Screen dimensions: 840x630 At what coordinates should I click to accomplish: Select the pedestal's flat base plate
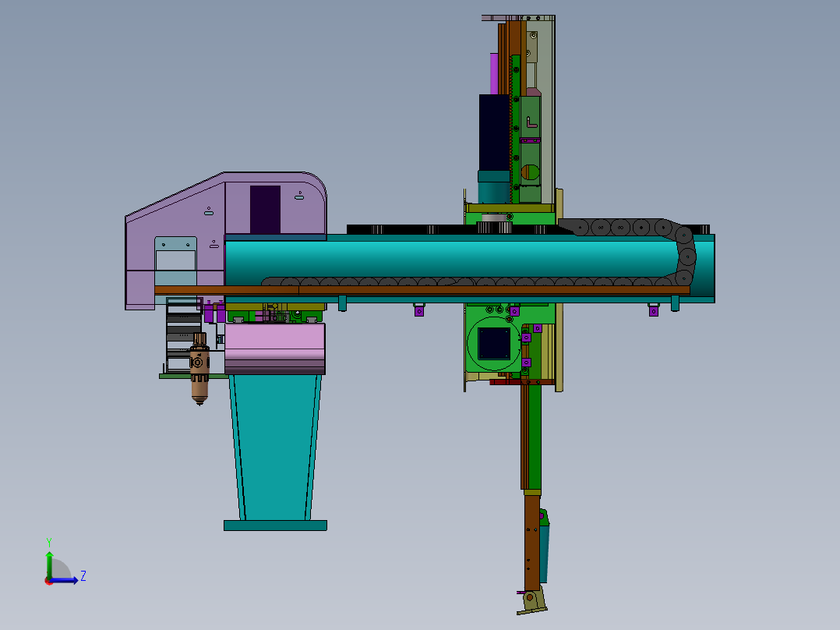pos(275,526)
